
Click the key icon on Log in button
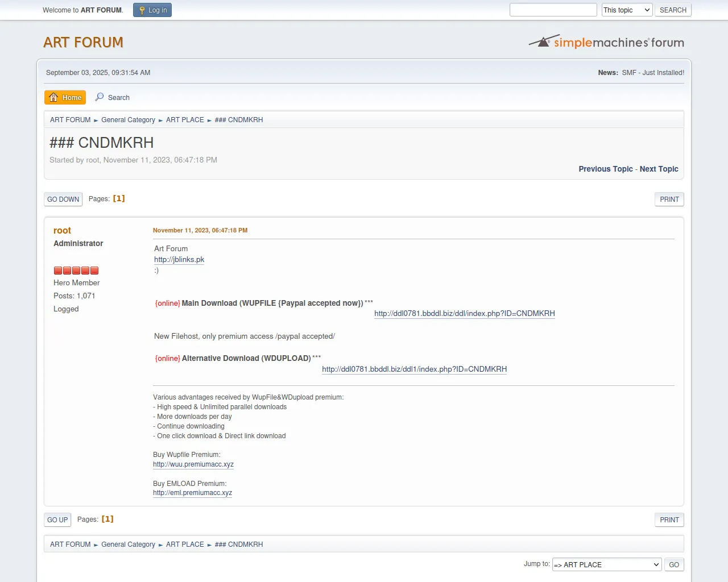click(x=142, y=10)
